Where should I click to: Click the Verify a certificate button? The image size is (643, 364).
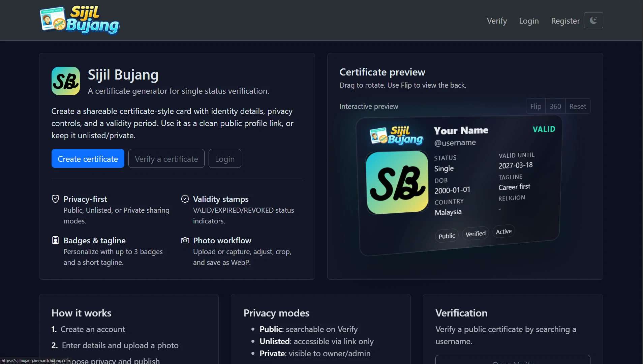coord(166,158)
